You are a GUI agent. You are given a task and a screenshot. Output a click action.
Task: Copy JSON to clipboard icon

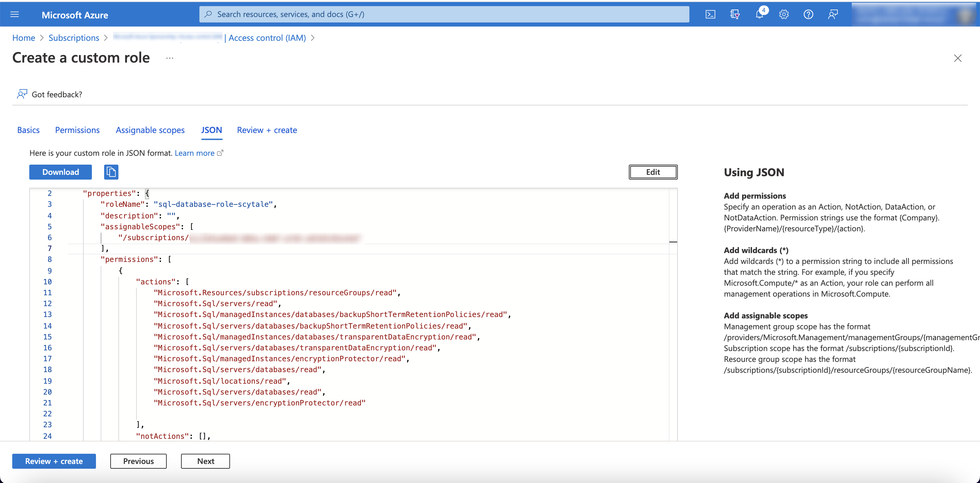pyautogui.click(x=111, y=172)
